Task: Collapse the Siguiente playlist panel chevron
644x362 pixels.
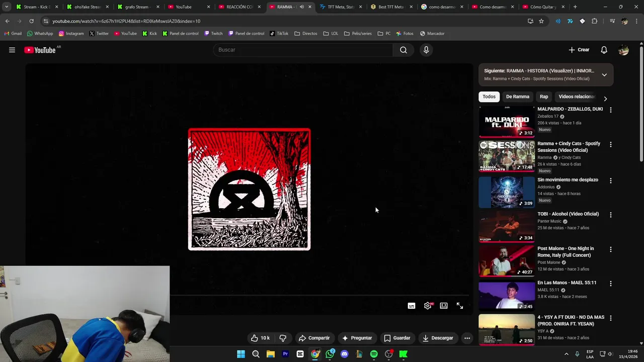Action: click(604, 75)
